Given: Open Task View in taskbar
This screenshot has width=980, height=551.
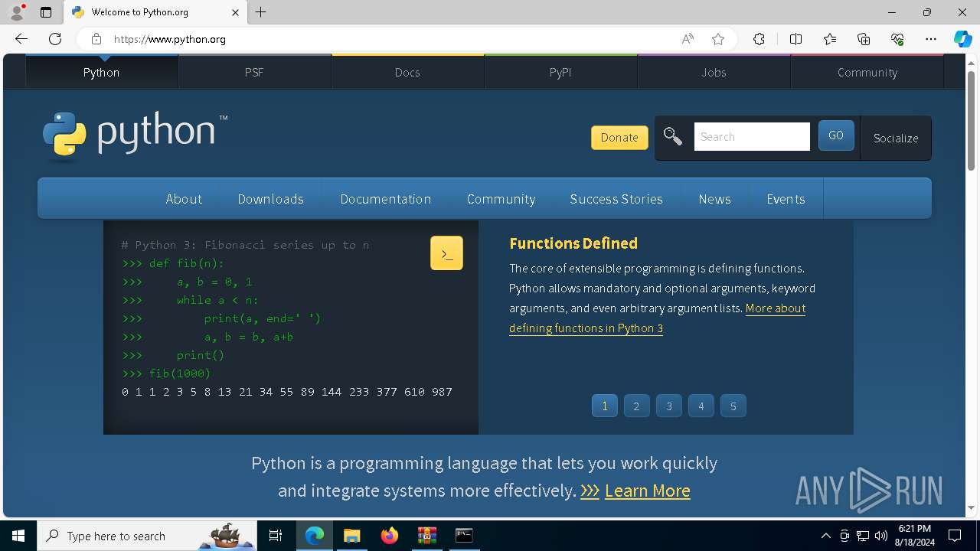Looking at the screenshot, I should (276, 536).
